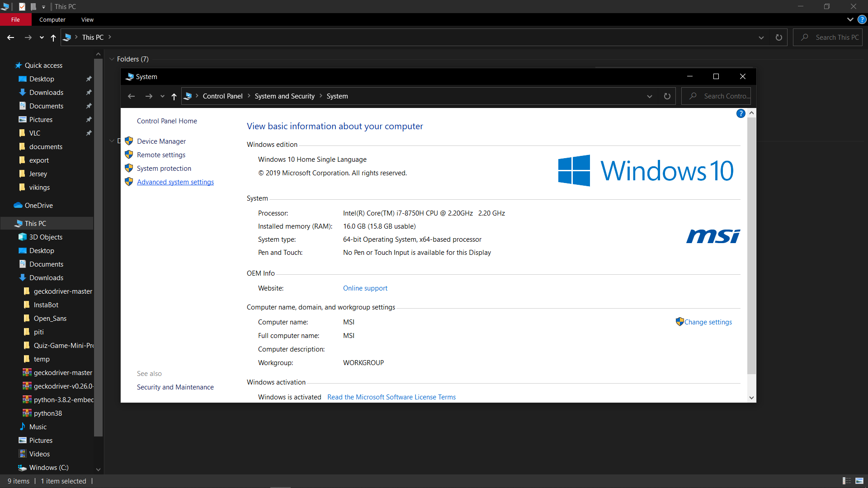Collapse the Folders (7) section
This screenshot has height=488, width=868.
click(112, 59)
